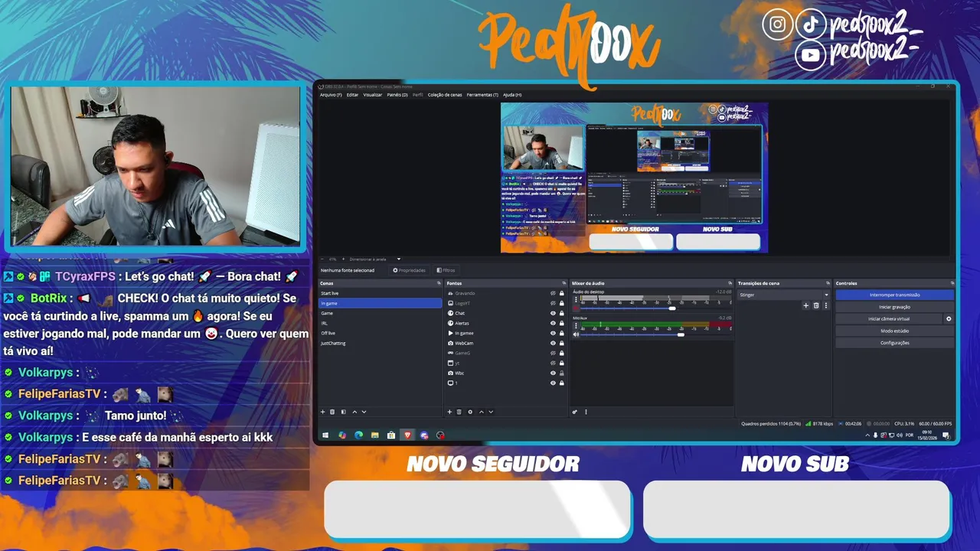Remove transition using trash icon in Transições
Screen dimensions: 980x551
point(816,305)
